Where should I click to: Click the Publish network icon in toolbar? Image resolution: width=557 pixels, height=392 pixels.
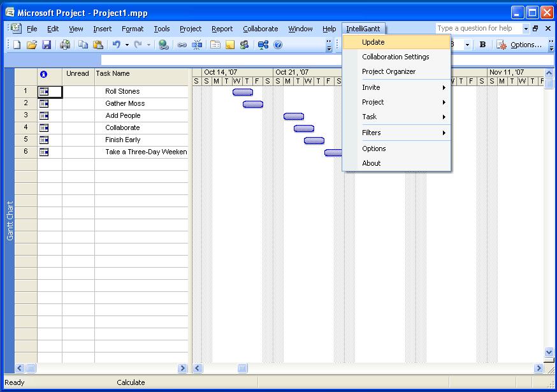point(263,45)
